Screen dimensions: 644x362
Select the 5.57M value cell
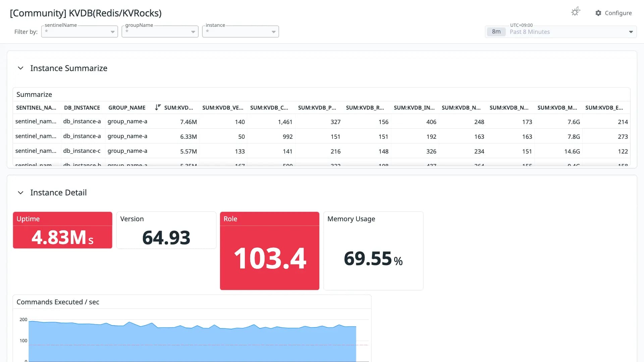[189, 152]
